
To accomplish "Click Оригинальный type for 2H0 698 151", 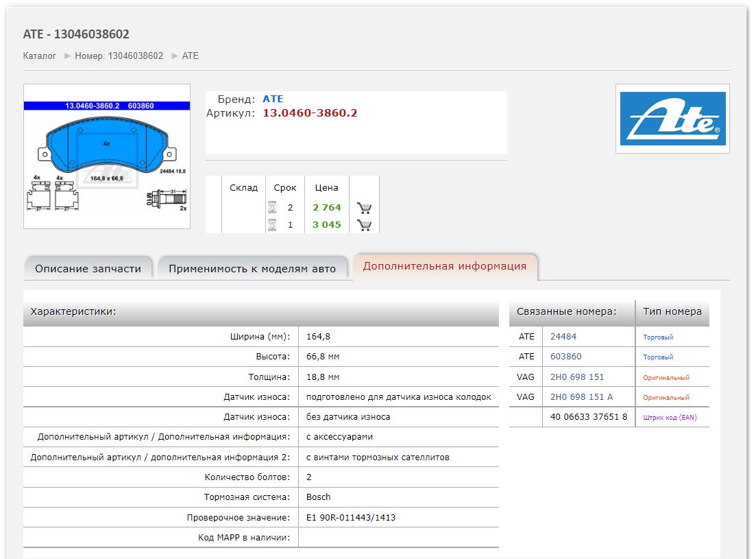I will [x=666, y=378].
